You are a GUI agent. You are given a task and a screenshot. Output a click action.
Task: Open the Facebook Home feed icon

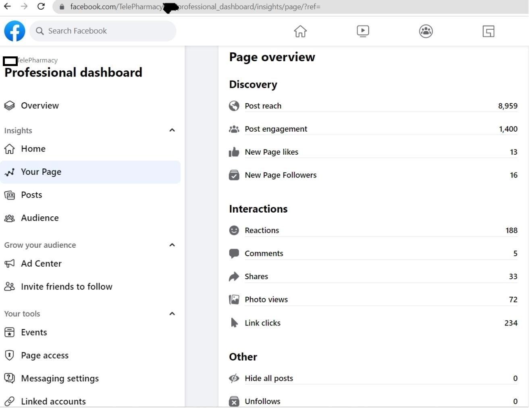coord(300,31)
